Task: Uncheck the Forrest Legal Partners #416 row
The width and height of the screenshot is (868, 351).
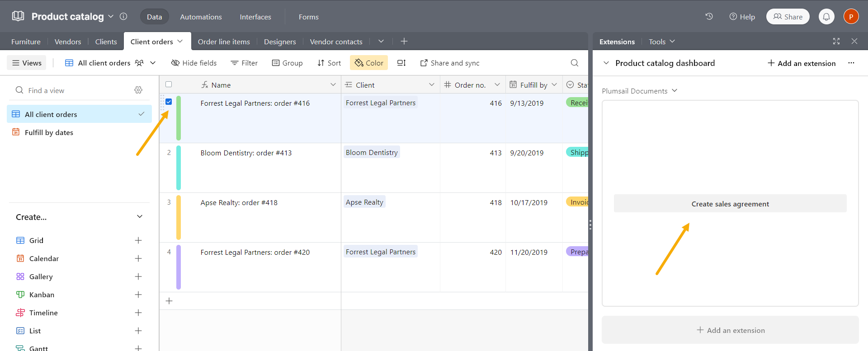Action: [169, 102]
